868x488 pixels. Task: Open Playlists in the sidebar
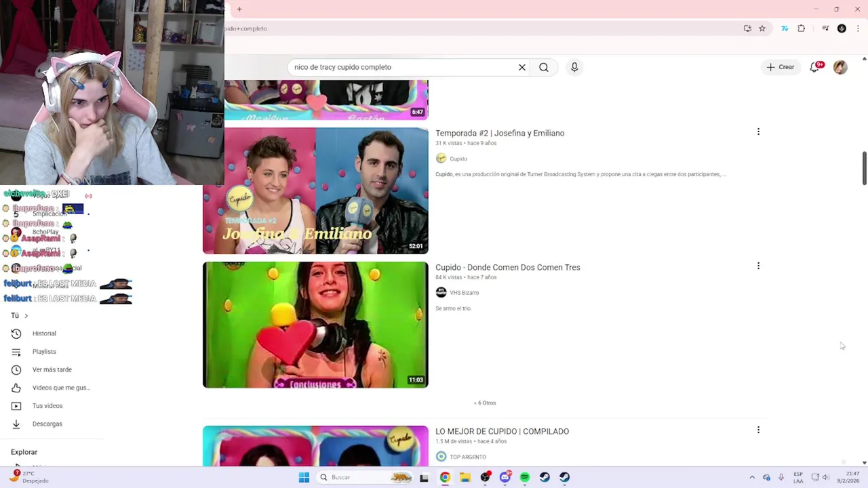44,352
